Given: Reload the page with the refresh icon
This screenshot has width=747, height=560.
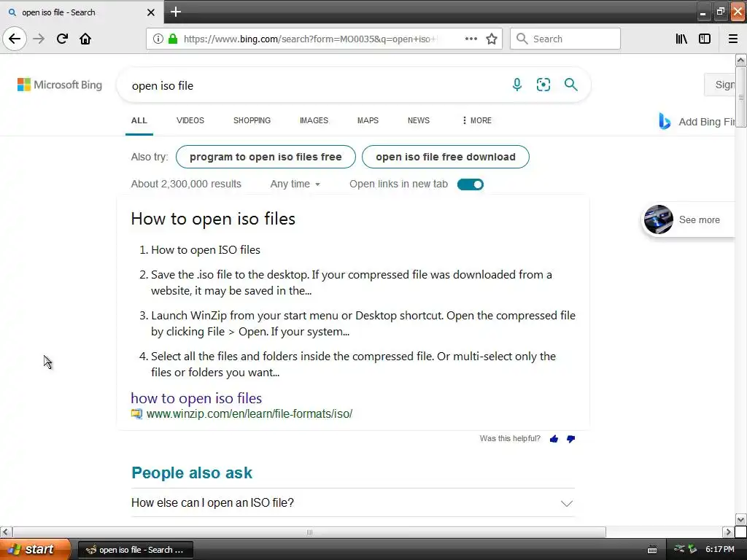Looking at the screenshot, I should (62, 39).
